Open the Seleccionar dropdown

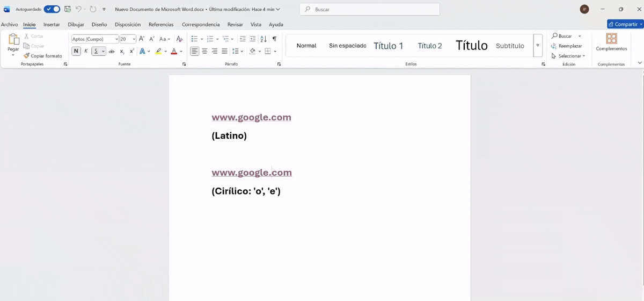point(568,56)
